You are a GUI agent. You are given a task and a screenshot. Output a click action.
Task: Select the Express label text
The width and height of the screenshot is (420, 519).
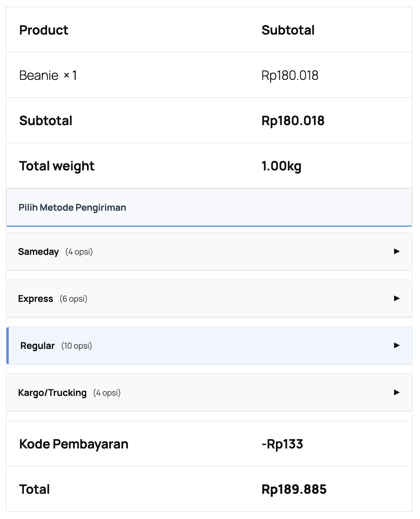[x=35, y=299]
